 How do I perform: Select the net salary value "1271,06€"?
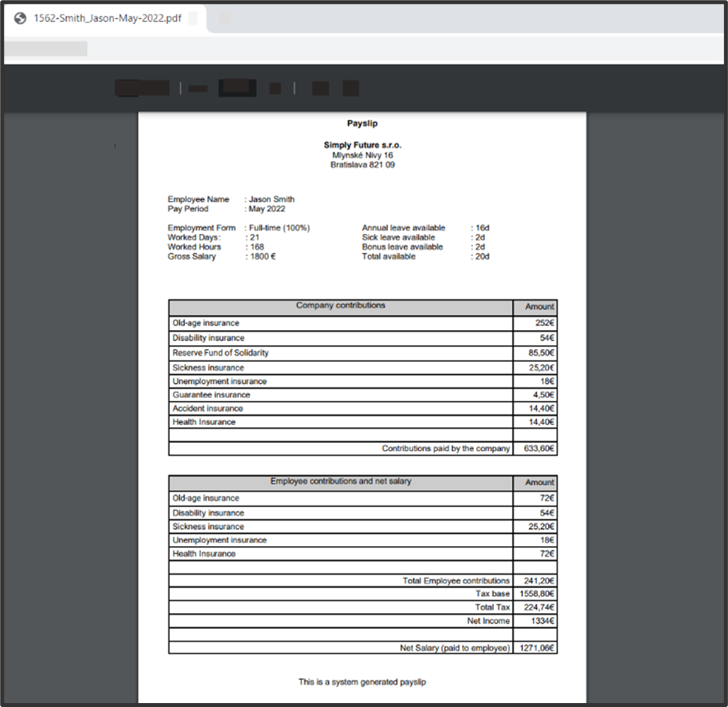pyautogui.click(x=536, y=648)
